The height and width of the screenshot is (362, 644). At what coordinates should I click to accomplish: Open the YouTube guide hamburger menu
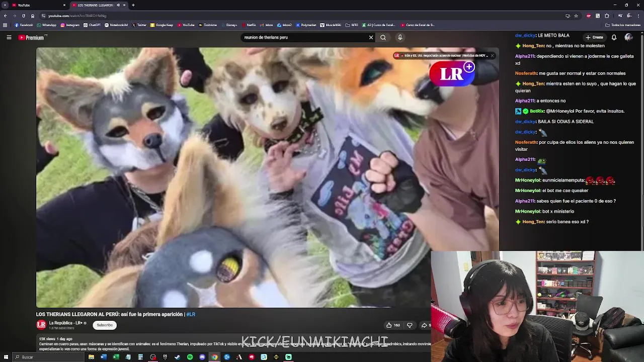(9, 37)
